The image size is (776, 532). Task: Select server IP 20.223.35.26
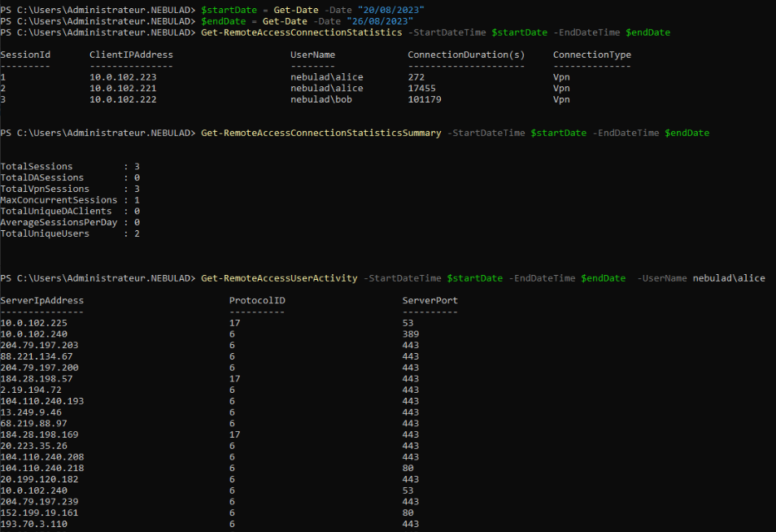point(33,446)
